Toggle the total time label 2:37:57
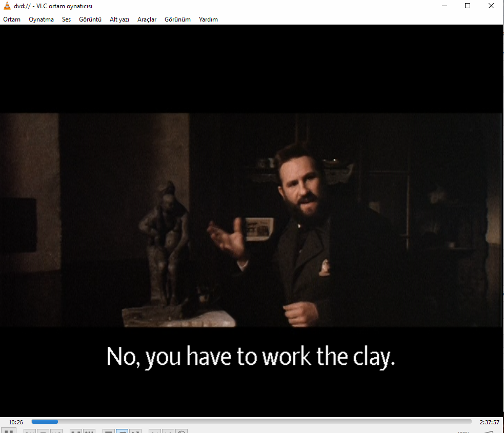Viewport: 504px width, 433px height. pos(489,422)
